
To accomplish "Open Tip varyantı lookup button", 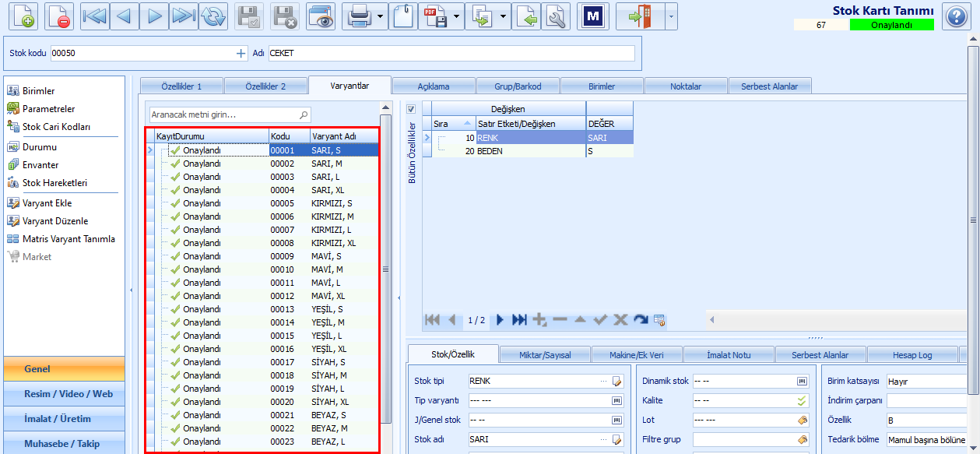I will coord(617,400).
